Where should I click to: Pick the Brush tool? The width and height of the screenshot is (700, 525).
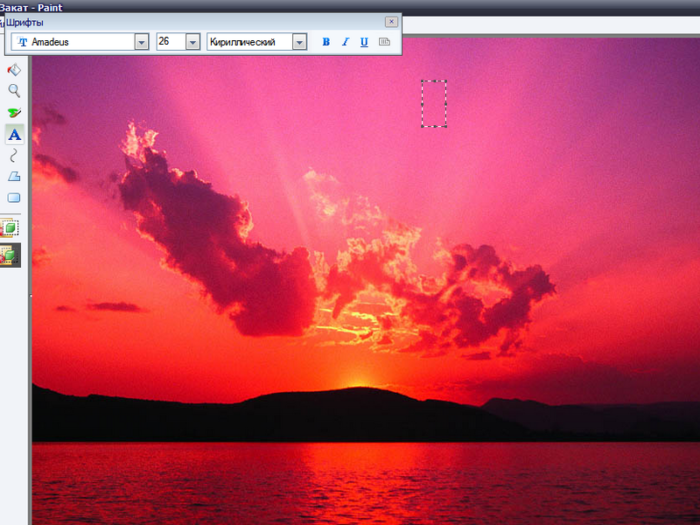coord(14,112)
